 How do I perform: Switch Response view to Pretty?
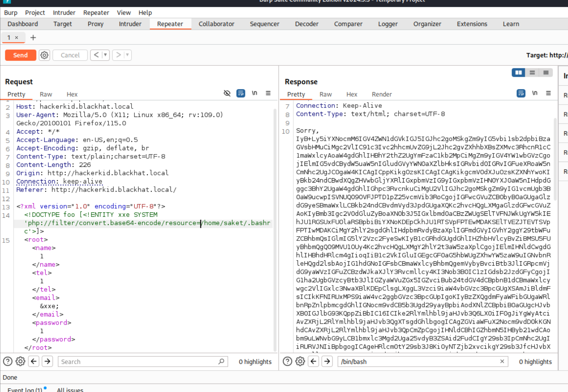point(296,94)
